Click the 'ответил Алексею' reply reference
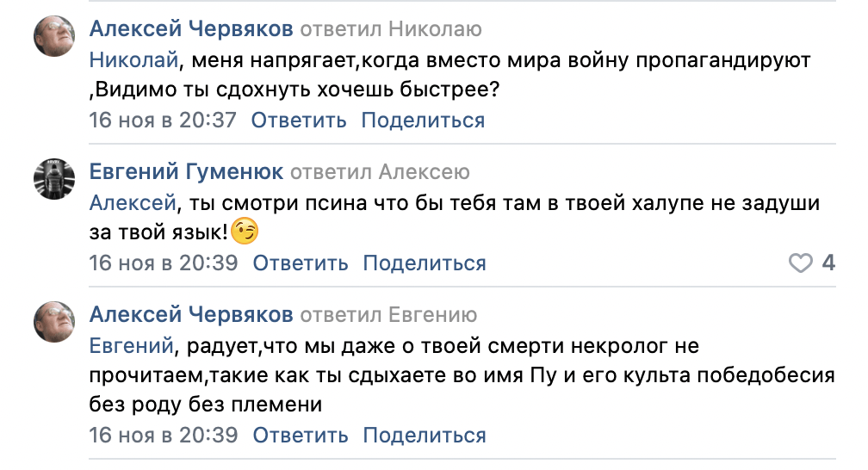Screen dimensions: 868x470 [380, 173]
